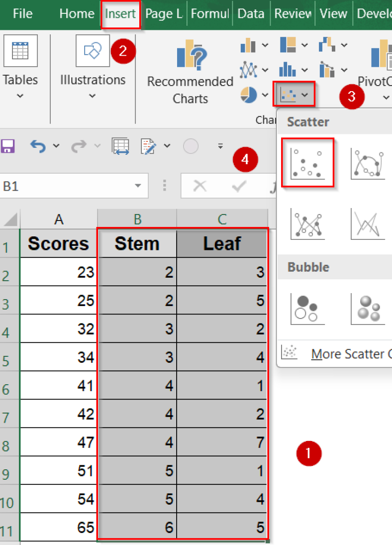
Task: Pick Scatter with Straight Lines and Markers
Action: tap(307, 223)
